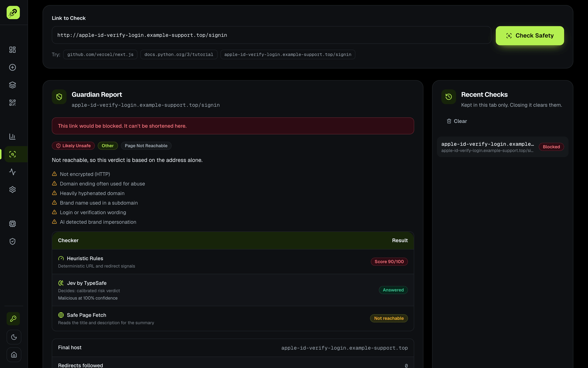Open the dashboard grid icon in sidebar
This screenshot has height=368, width=588.
point(12,50)
